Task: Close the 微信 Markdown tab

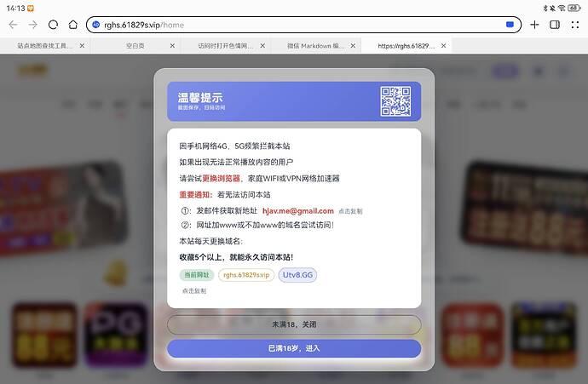Action: [353, 46]
